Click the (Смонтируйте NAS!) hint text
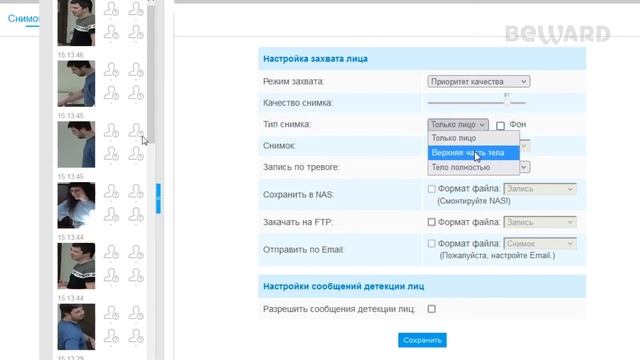 [473, 201]
